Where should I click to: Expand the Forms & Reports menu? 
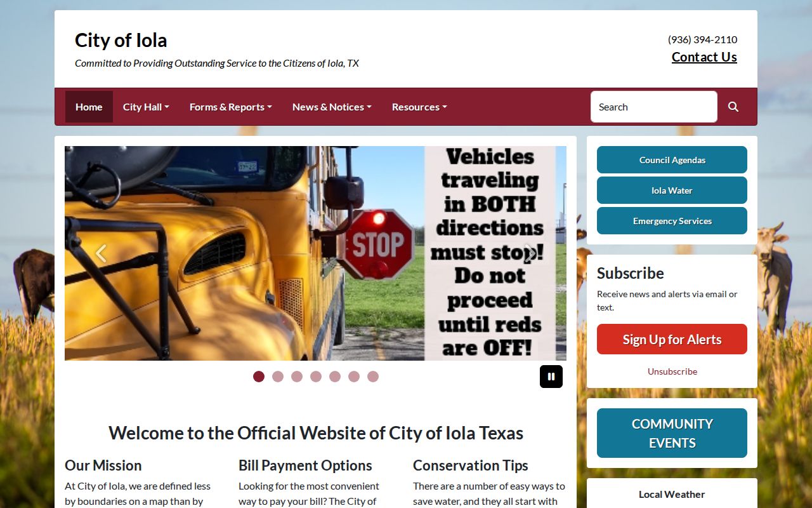coord(231,107)
